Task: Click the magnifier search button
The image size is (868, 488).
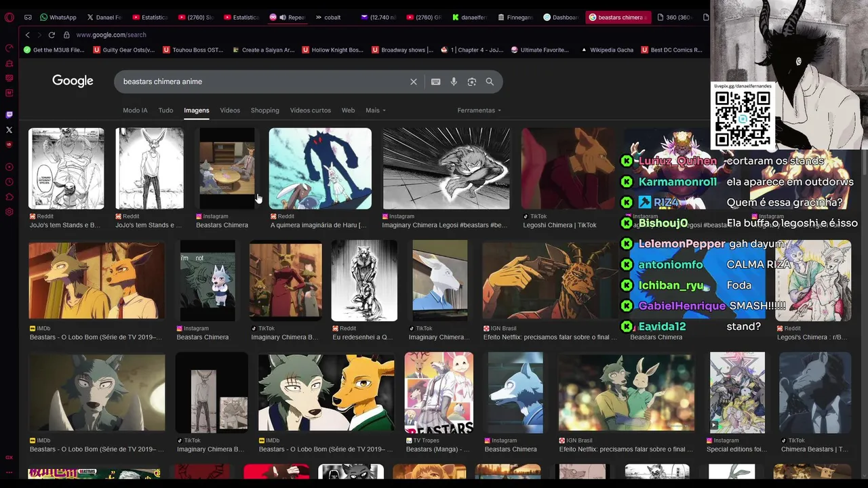Action: pyautogui.click(x=490, y=81)
